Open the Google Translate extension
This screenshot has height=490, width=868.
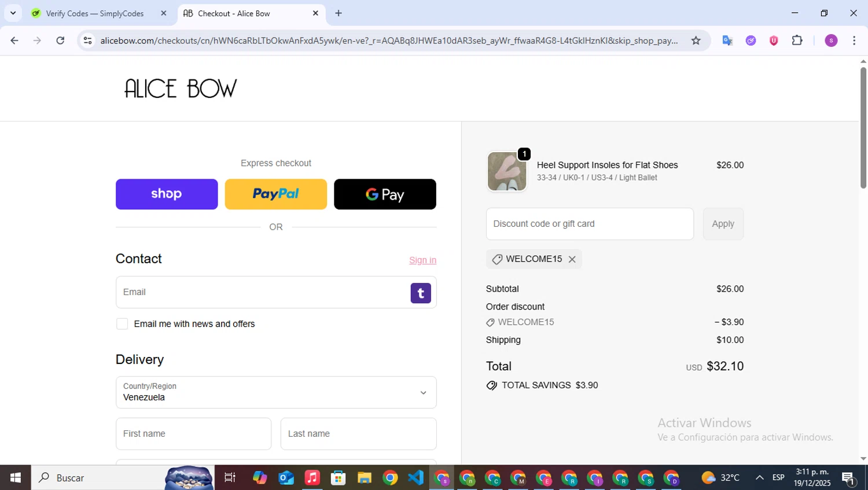(x=727, y=40)
